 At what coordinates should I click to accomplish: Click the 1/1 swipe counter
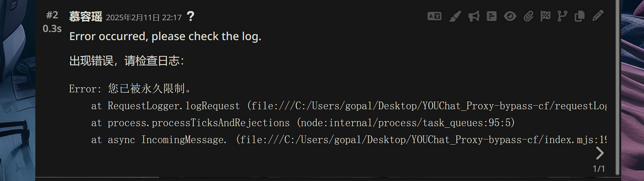pos(599,168)
